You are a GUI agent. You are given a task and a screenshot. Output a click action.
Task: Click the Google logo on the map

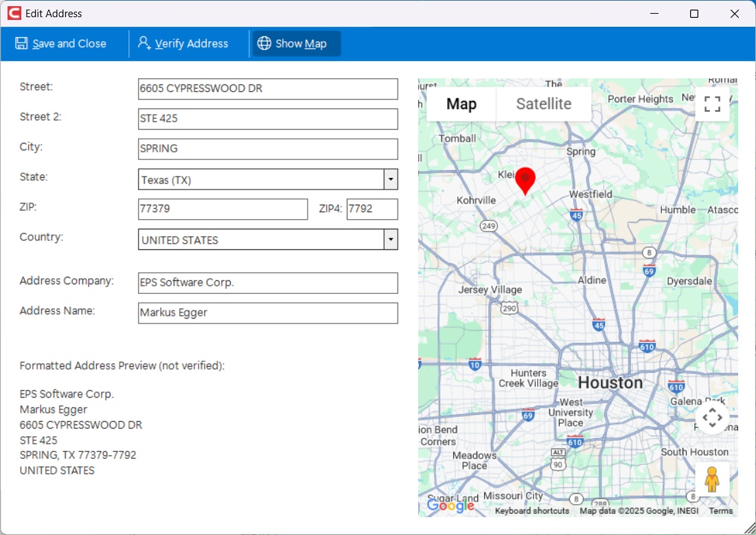coord(451,505)
